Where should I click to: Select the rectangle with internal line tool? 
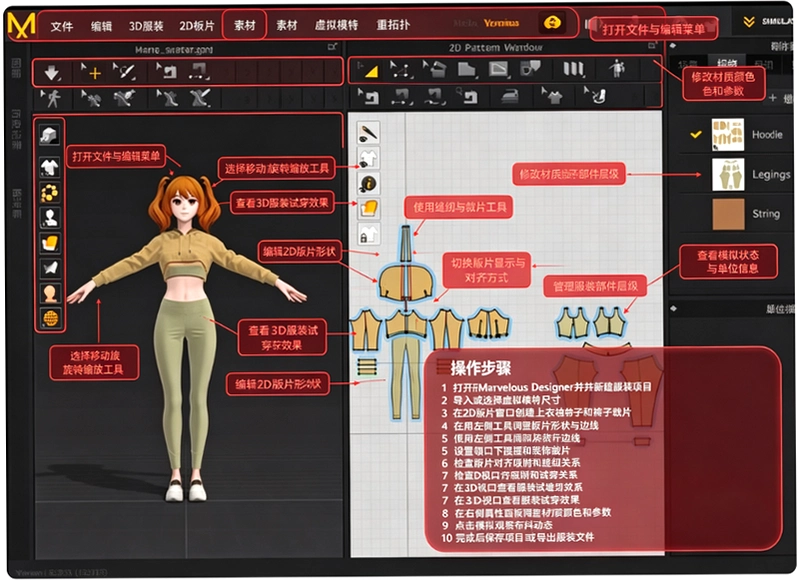[498, 69]
